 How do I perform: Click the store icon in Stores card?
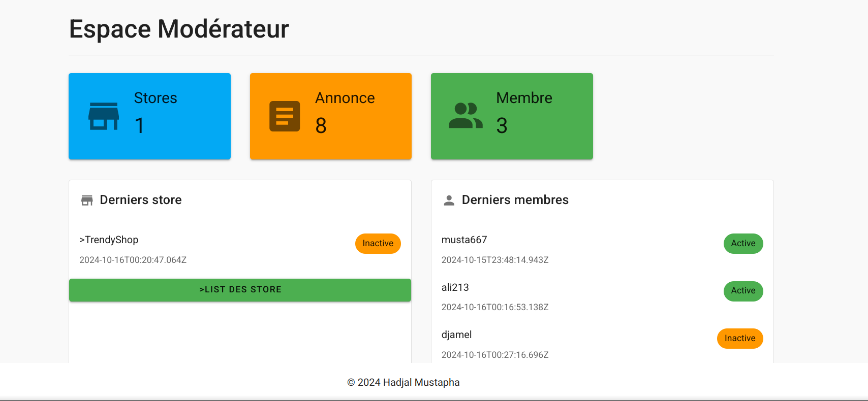[104, 116]
